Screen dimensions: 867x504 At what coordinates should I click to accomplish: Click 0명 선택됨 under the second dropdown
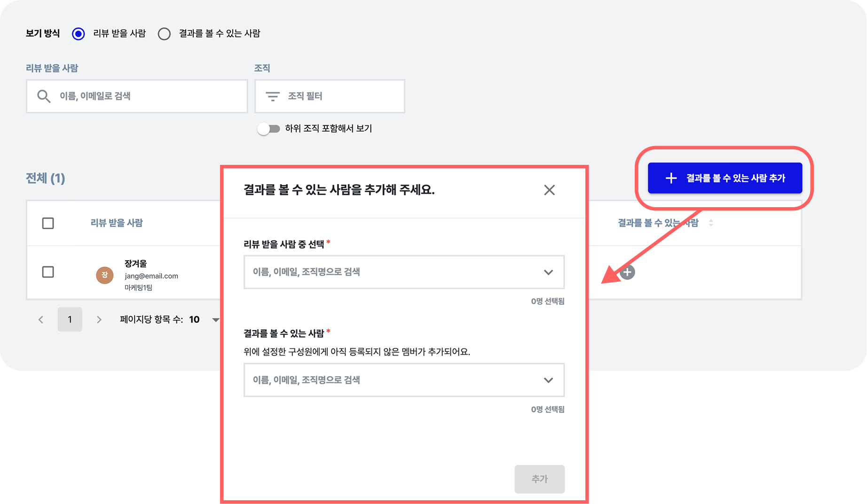pos(548,409)
